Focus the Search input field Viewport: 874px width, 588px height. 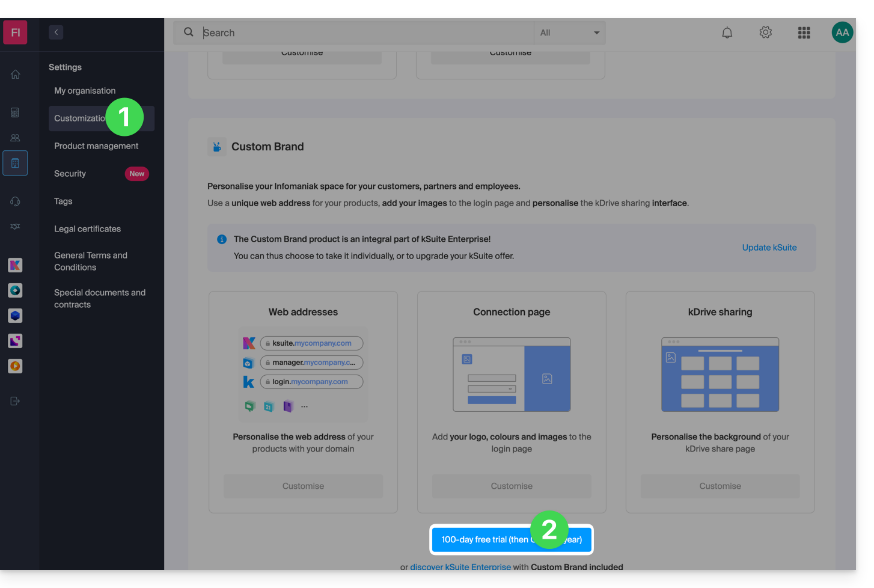pyautogui.click(x=367, y=33)
